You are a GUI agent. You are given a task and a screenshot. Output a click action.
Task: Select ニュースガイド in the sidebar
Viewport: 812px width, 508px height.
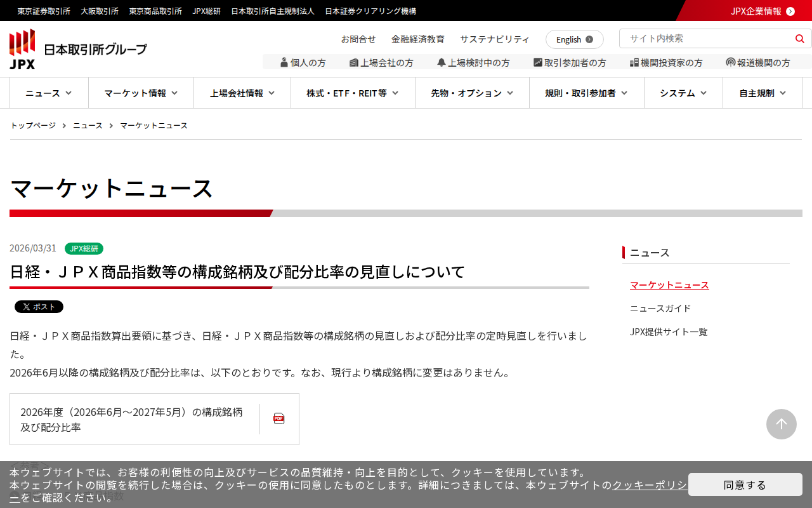(x=660, y=309)
